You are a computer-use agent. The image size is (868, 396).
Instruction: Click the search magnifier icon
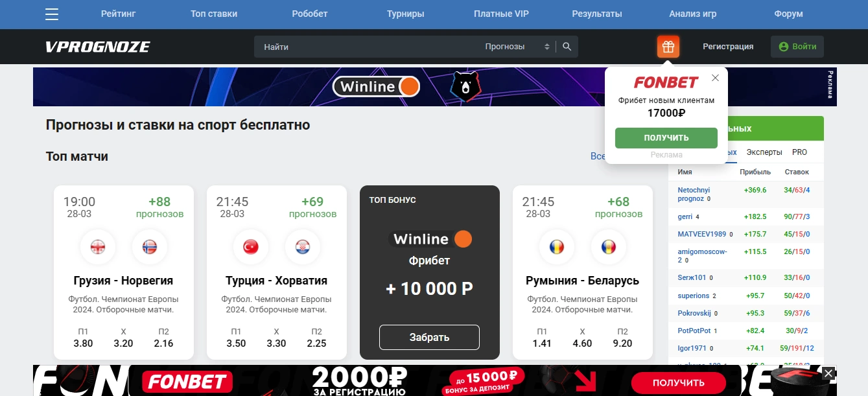[x=567, y=47]
